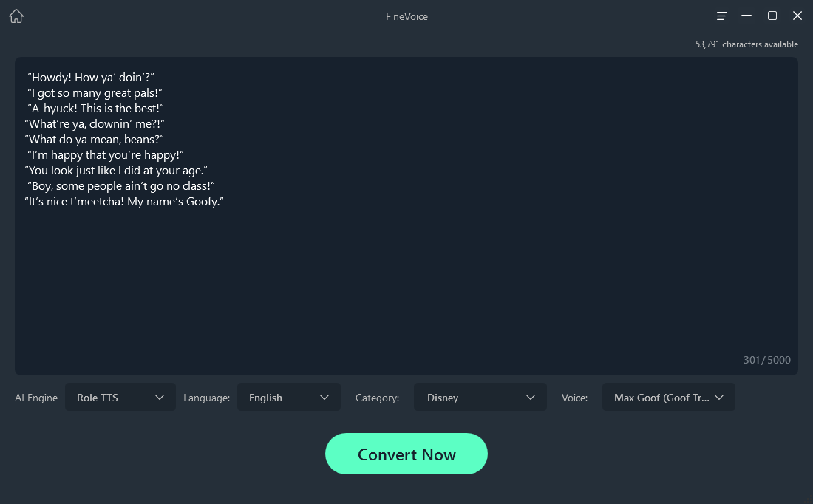Click the line “What do ya mean, beans?”

pyautogui.click(x=94, y=140)
